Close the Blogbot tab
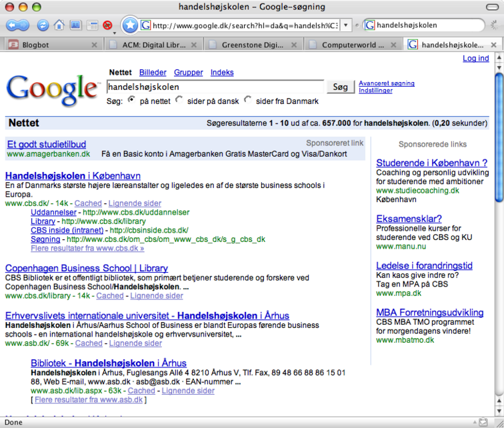 (94, 45)
